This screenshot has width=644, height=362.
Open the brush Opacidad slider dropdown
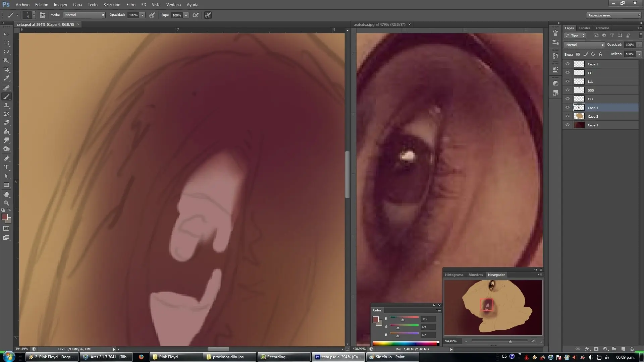(x=142, y=15)
